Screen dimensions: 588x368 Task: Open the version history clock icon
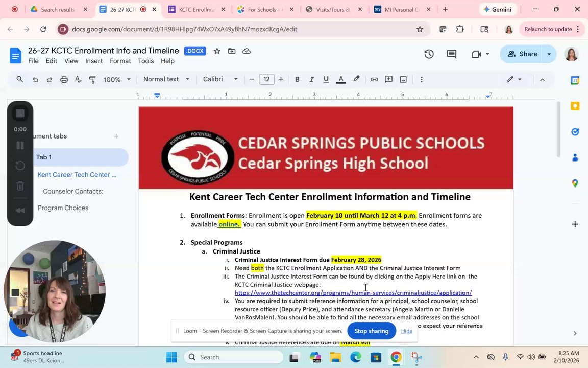429,54
